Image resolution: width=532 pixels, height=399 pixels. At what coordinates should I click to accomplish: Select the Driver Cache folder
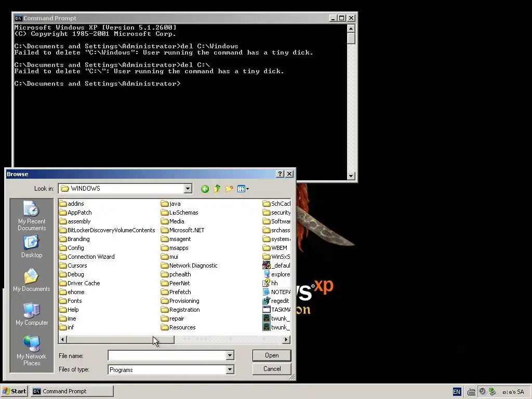click(79, 283)
